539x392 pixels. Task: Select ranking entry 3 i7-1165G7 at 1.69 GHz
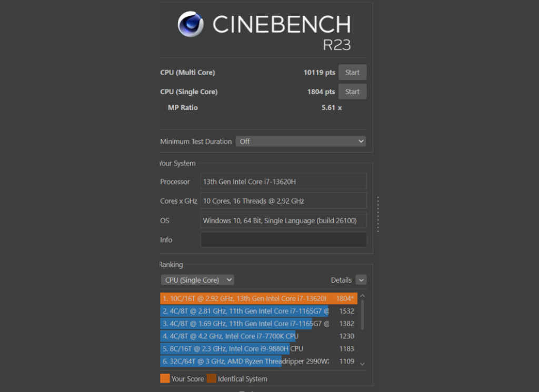[x=258, y=323]
